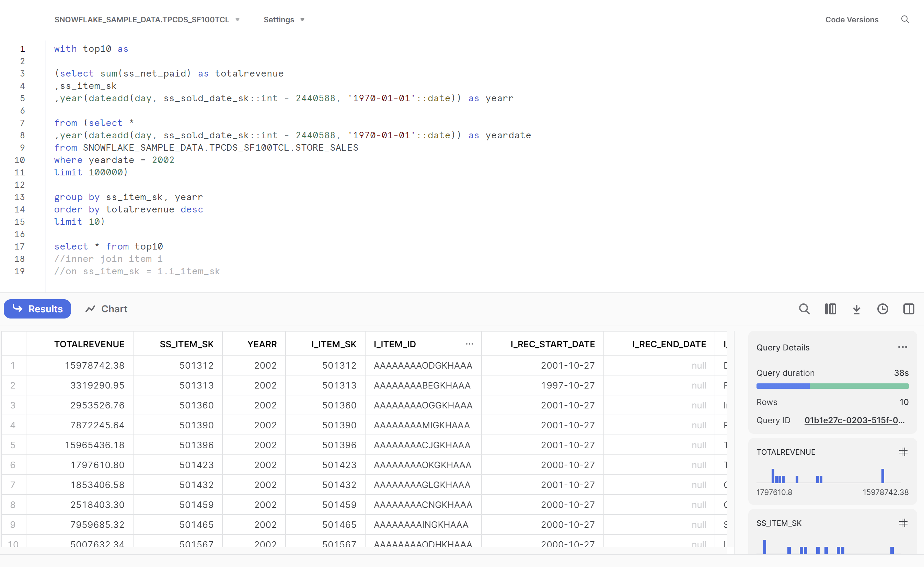Open Query Details more options
The width and height of the screenshot is (924, 567).
(x=903, y=347)
